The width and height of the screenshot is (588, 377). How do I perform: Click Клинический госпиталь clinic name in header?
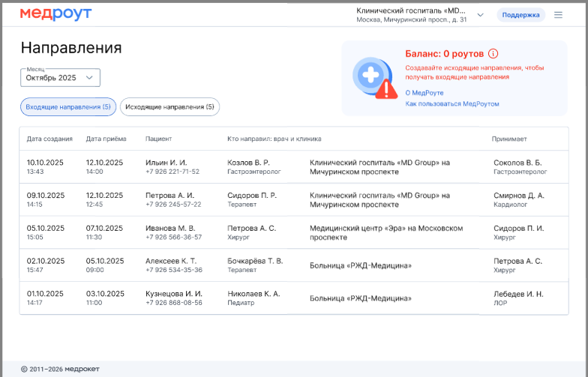tap(411, 11)
